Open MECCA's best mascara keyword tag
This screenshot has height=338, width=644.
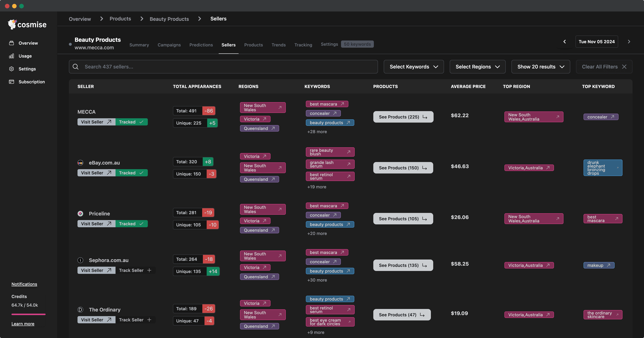click(x=327, y=104)
